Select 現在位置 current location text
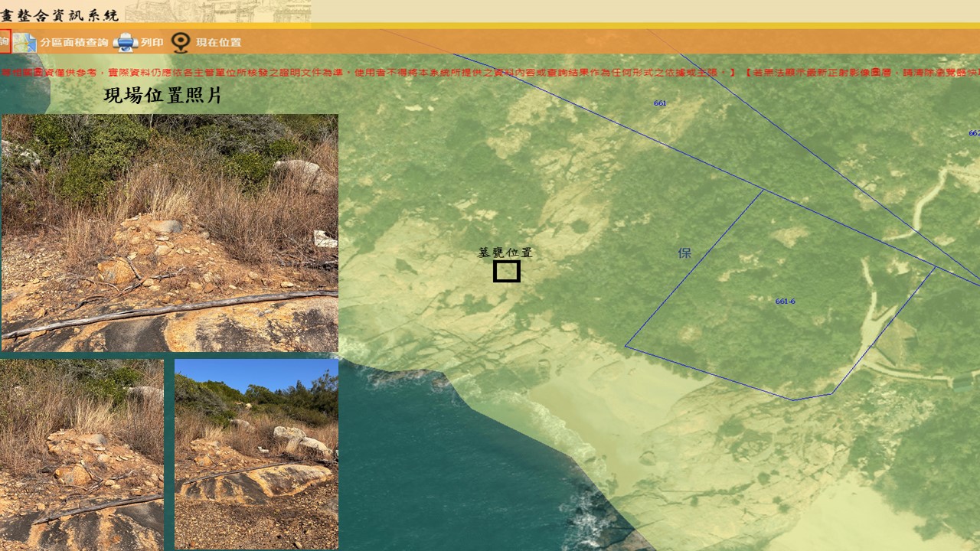The image size is (980, 551). [218, 43]
